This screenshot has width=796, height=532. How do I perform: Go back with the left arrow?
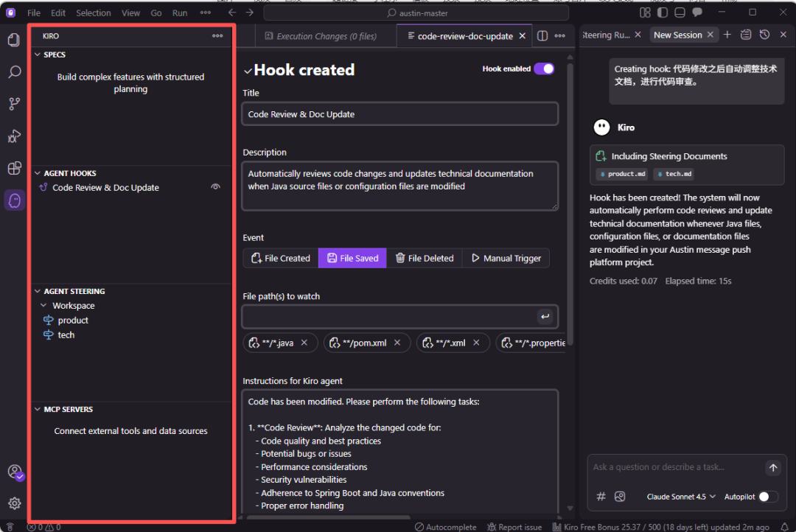(232, 13)
